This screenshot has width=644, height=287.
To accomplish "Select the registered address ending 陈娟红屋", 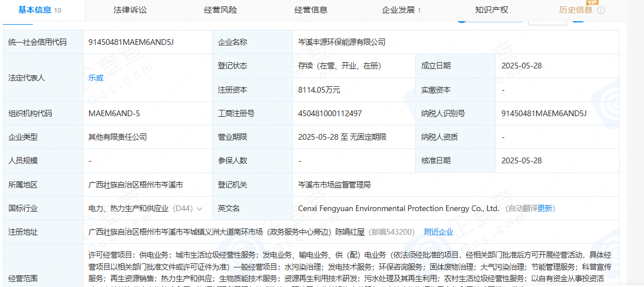I will coord(227,232).
